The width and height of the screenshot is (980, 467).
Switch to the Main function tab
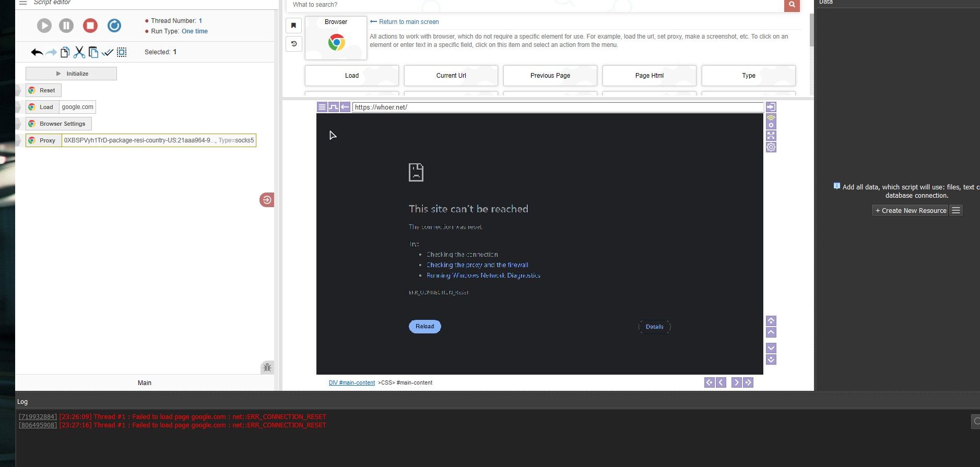[x=145, y=382]
